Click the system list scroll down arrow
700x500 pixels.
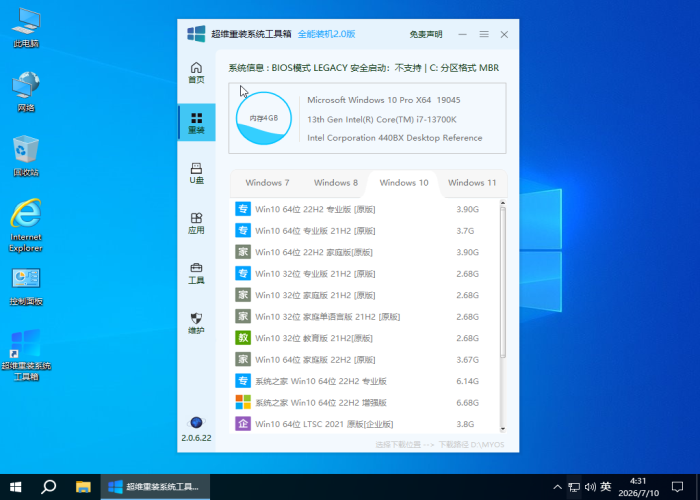click(x=503, y=429)
